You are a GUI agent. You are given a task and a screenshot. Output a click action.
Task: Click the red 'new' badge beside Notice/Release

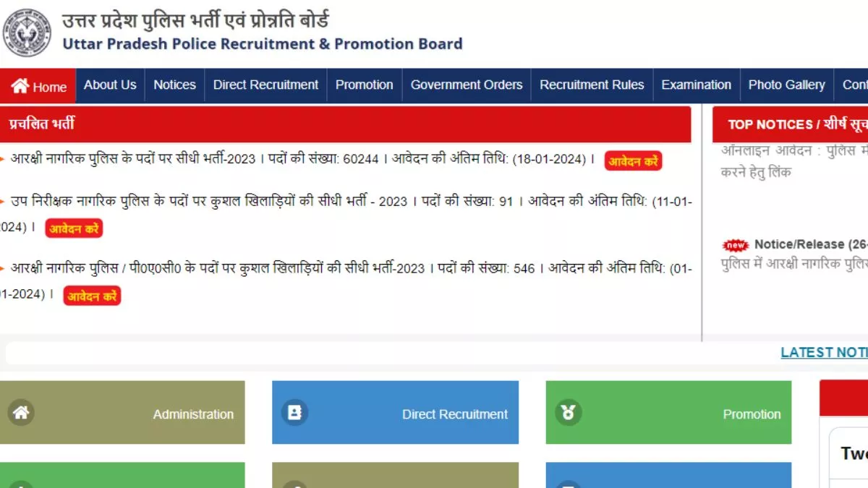point(736,245)
